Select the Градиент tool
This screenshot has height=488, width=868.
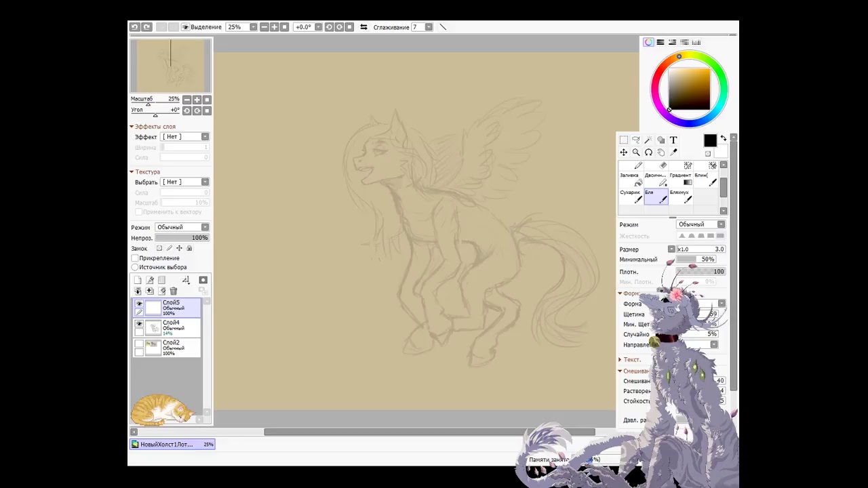680,178
